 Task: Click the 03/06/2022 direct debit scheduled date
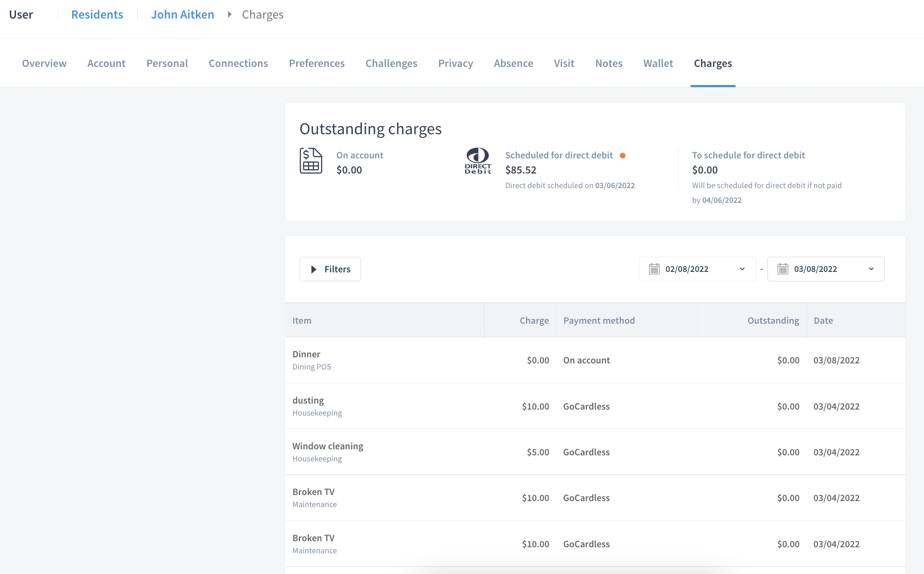[x=615, y=185]
